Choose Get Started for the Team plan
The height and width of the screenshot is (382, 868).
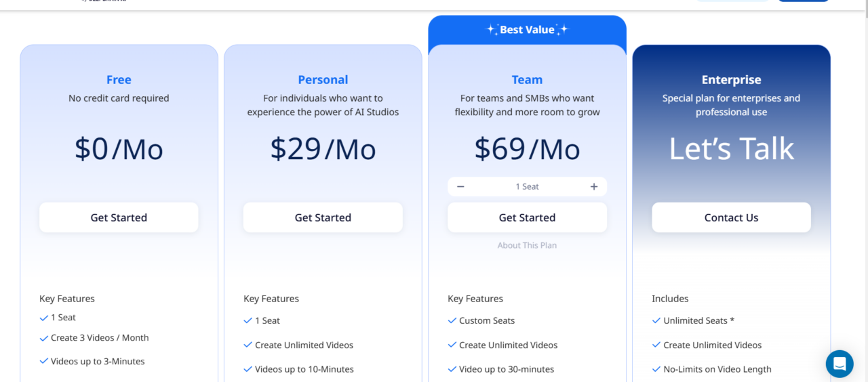click(527, 217)
